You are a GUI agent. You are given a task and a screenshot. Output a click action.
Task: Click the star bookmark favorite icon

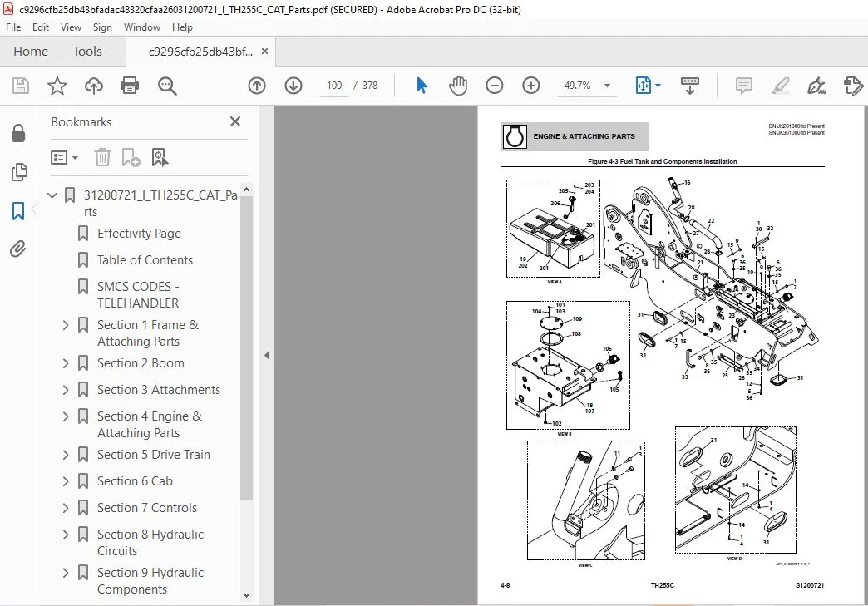[57, 86]
